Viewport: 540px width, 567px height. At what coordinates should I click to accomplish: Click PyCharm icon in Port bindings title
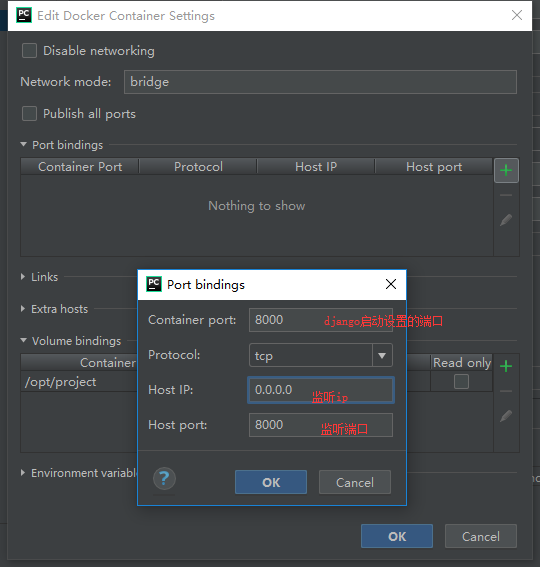pyautogui.click(x=154, y=284)
